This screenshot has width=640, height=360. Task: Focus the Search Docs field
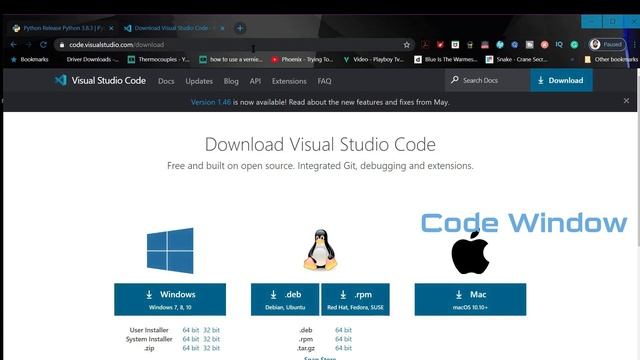pyautogui.click(x=488, y=80)
